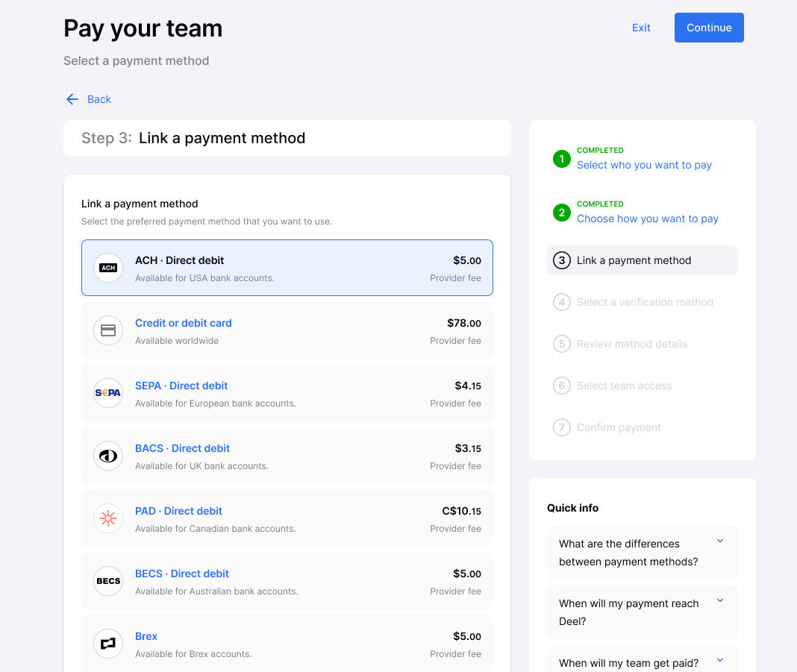Click the blue back arrow icon

(72, 98)
